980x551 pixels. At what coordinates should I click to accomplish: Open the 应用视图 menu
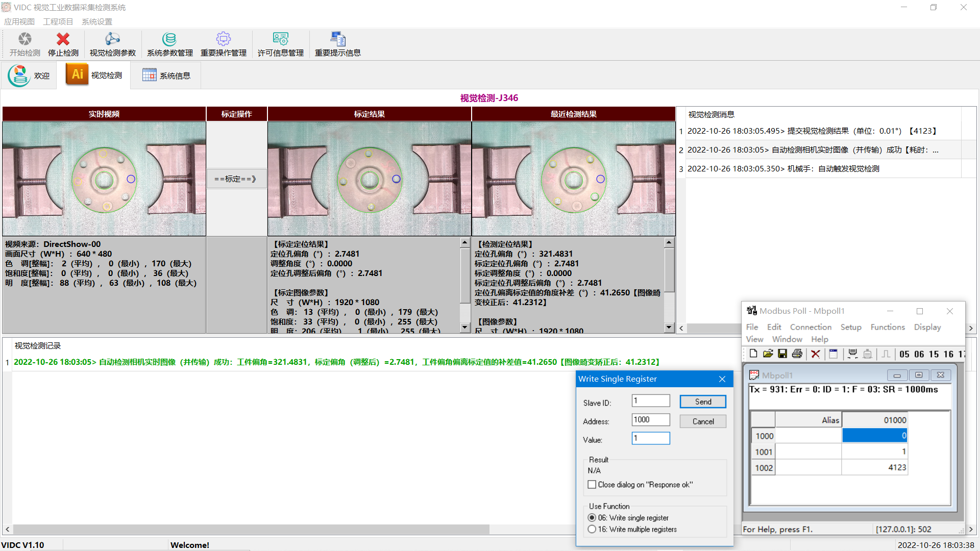[x=19, y=21]
